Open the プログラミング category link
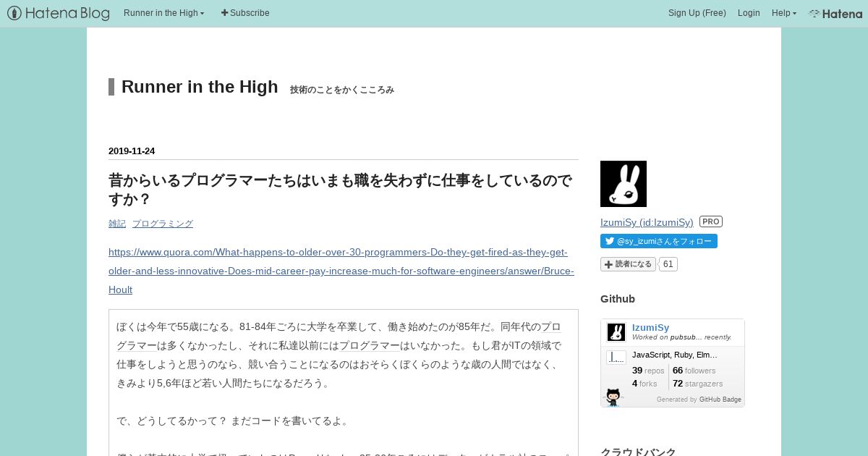Viewport: 868px width, 456px height. 163,224
